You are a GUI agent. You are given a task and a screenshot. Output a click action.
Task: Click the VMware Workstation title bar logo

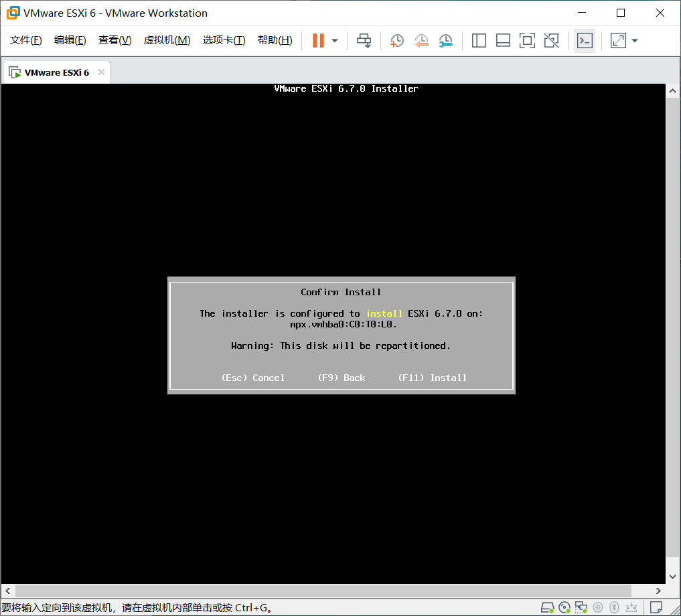coord(13,13)
